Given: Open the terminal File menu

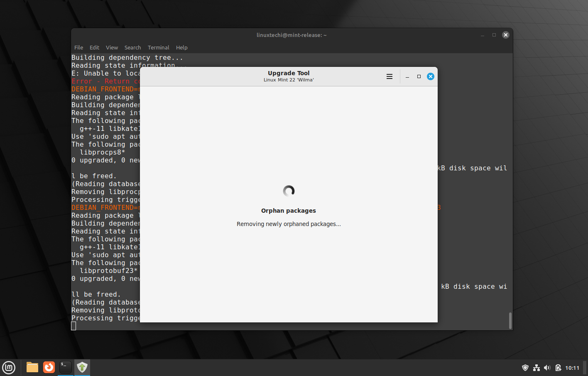Looking at the screenshot, I should click(x=78, y=47).
